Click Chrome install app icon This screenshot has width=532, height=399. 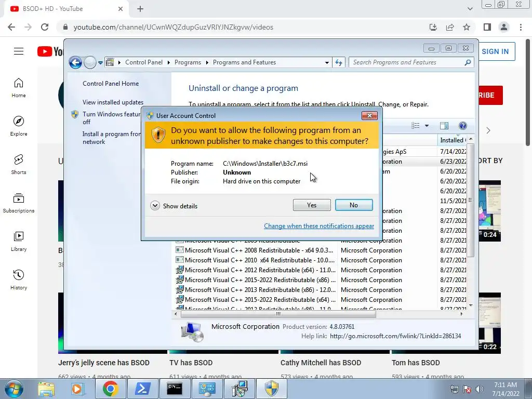[x=433, y=27]
